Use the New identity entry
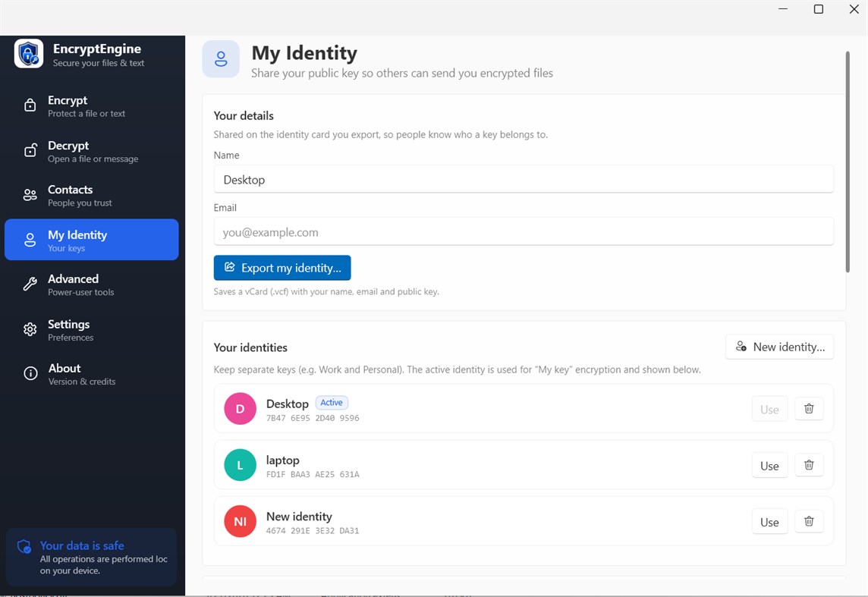Image resolution: width=868 pixels, height=597 pixels. tap(769, 522)
